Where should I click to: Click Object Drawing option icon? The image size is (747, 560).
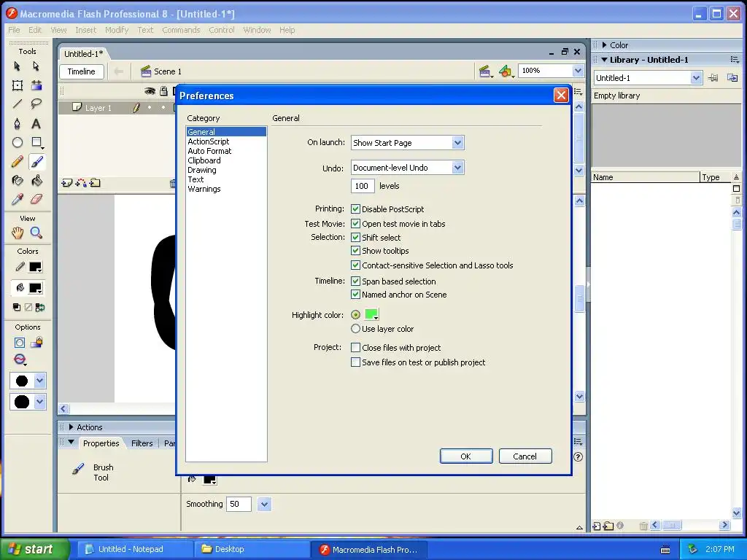pyautogui.click(x=19, y=343)
